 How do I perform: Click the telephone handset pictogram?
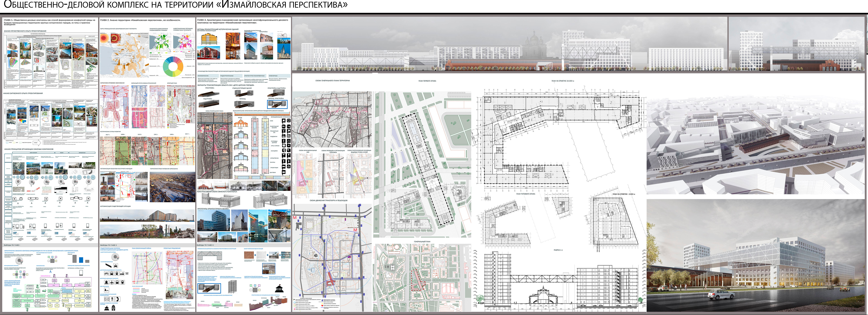118,299
